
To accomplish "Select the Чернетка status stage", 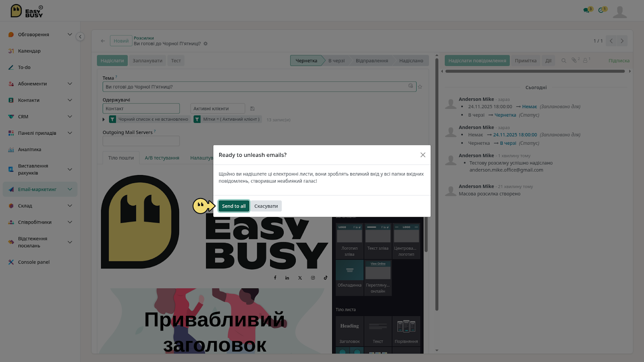I will coord(306,61).
